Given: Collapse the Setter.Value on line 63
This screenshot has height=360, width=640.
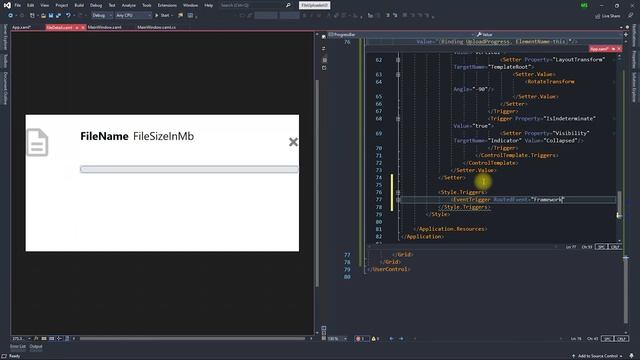Looking at the screenshot, I should pos(398,74).
